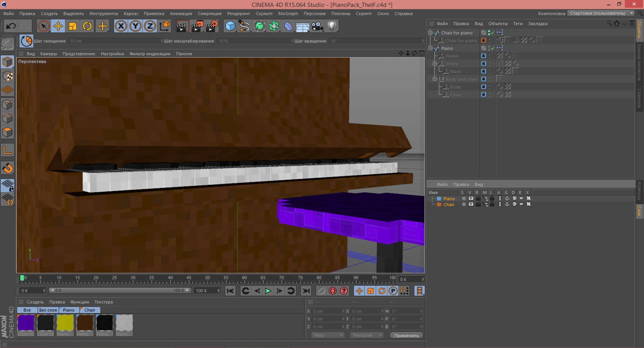Viewport: 644px width, 348px height.
Task: Click the Undo arrow icon
Action: [x=11, y=26]
